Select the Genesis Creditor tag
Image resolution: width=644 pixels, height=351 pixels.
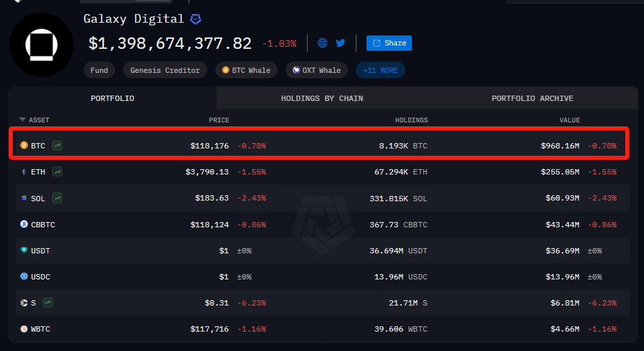click(x=165, y=70)
